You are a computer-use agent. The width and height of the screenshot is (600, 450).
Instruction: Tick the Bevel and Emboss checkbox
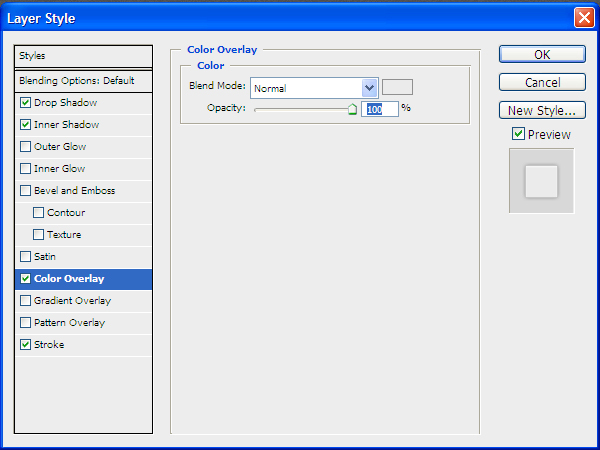click(26, 191)
